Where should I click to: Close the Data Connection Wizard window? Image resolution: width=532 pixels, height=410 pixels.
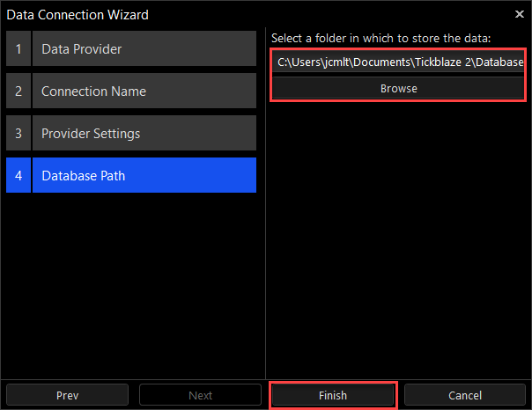pos(519,14)
